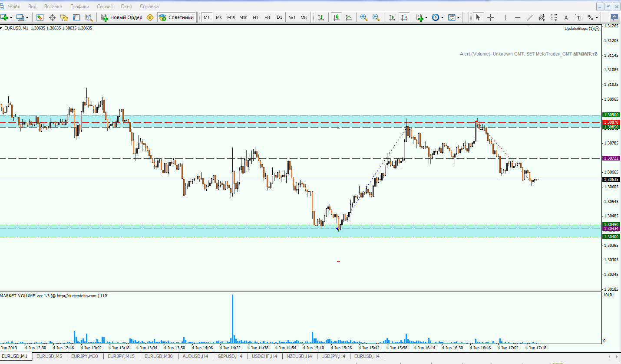621x364 pixels.
Task: Switch to H1 timeframe
Action: tap(255, 17)
